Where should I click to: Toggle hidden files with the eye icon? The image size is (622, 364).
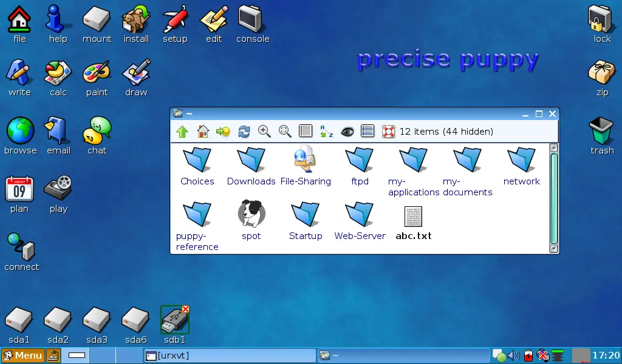click(x=347, y=131)
